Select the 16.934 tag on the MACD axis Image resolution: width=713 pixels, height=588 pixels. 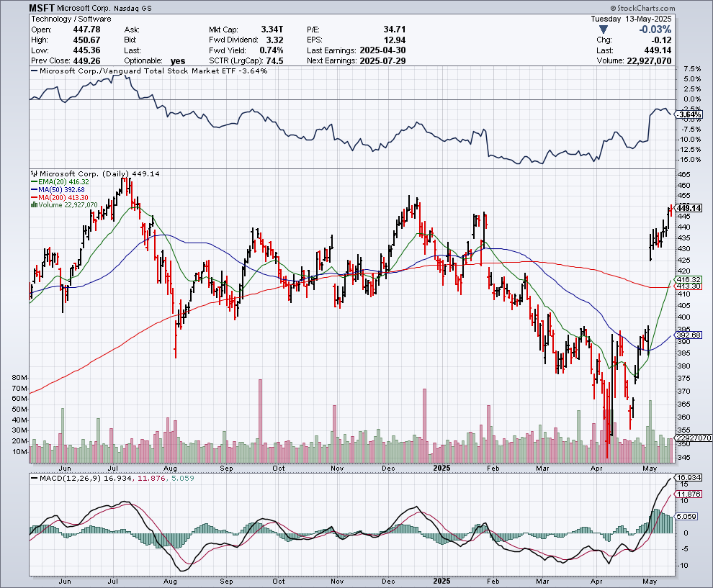point(689,478)
